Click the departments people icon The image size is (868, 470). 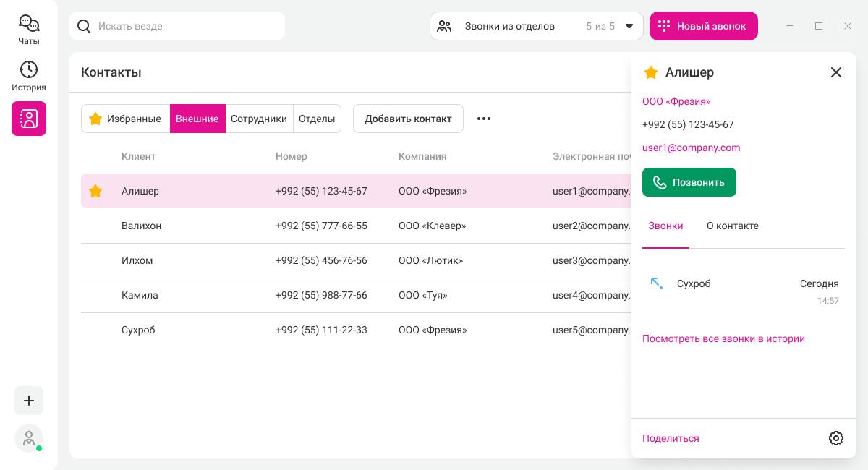pos(444,26)
